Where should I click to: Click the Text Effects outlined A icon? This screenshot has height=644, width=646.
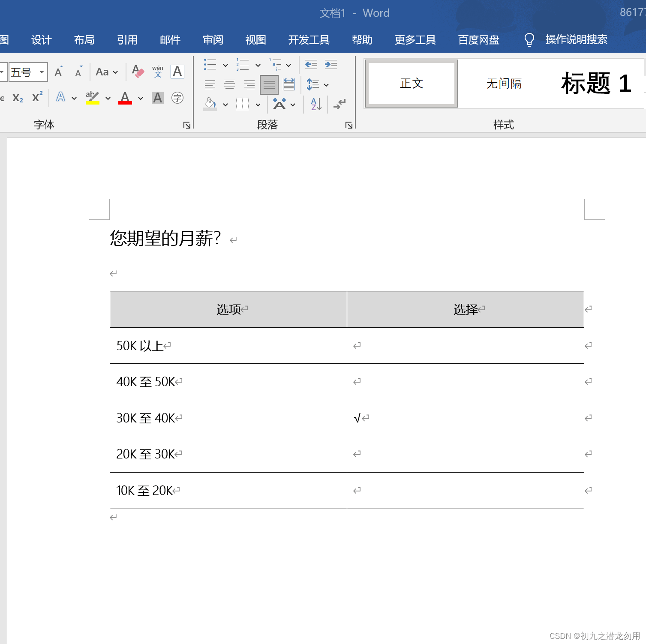click(61, 97)
